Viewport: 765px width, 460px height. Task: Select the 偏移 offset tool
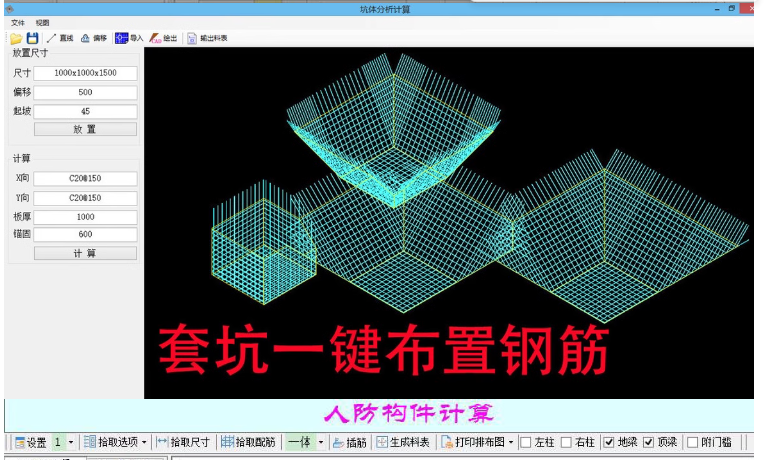93,38
